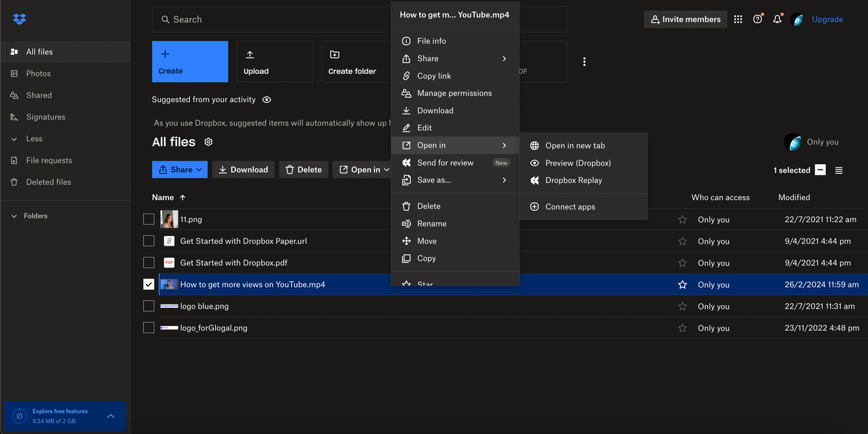868x434 pixels.
Task: Choose Dropbox Replay in submenu
Action: coord(583,180)
